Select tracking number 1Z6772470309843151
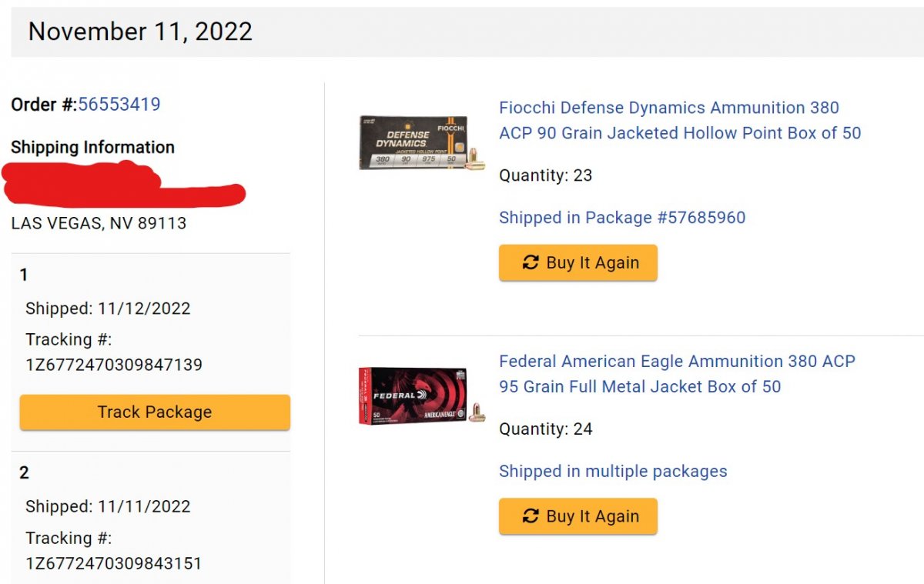The width and height of the screenshot is (924, 584). (x=114, y=563)
